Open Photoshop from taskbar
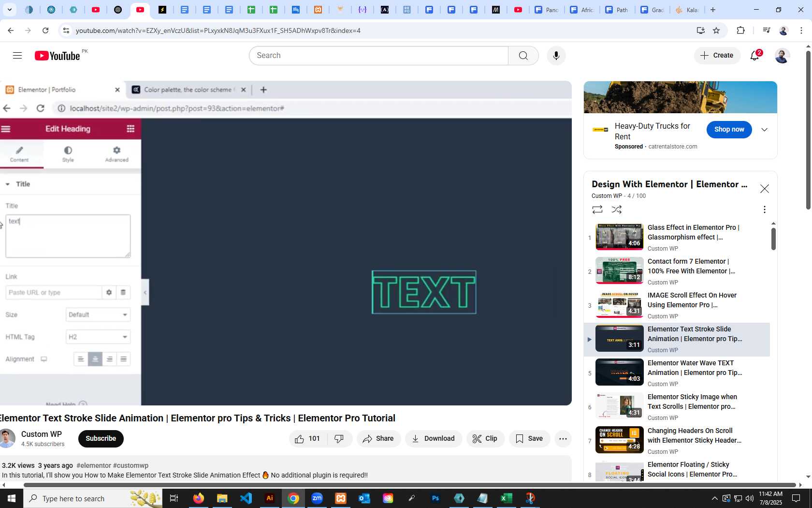The height and width of the screenshot is (508, 812). (435, 498)
